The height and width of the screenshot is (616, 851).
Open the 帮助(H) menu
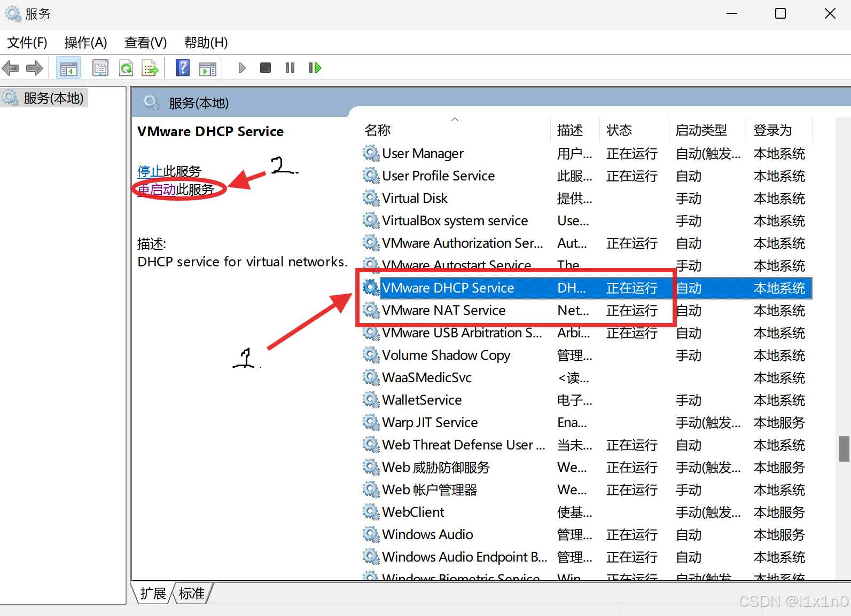point(206,43)
